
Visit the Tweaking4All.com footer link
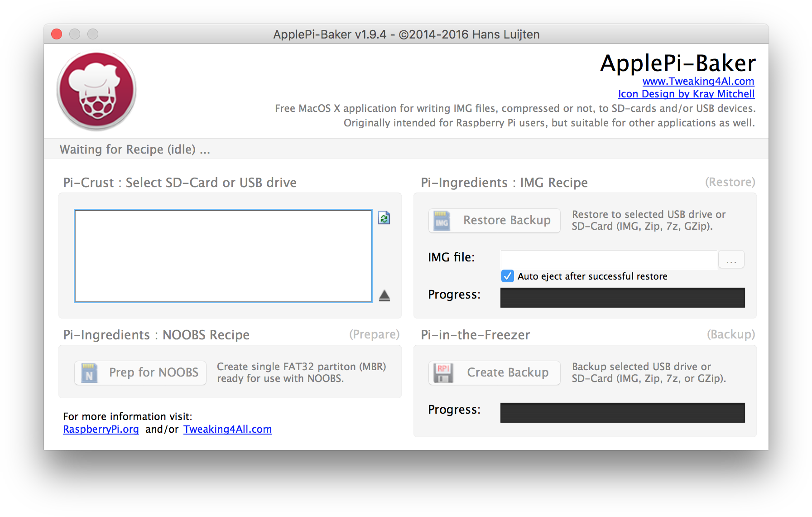pos(227,429)
